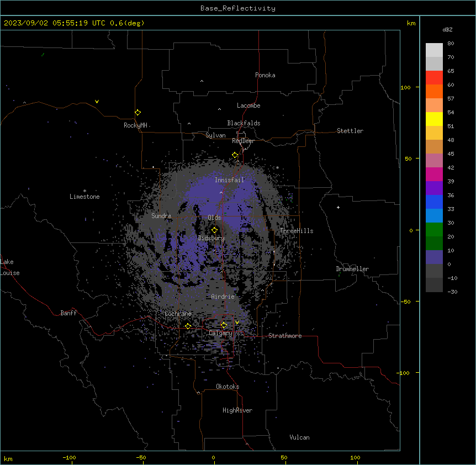
Task: Select the Okotoks label
Action: point(228,387)
